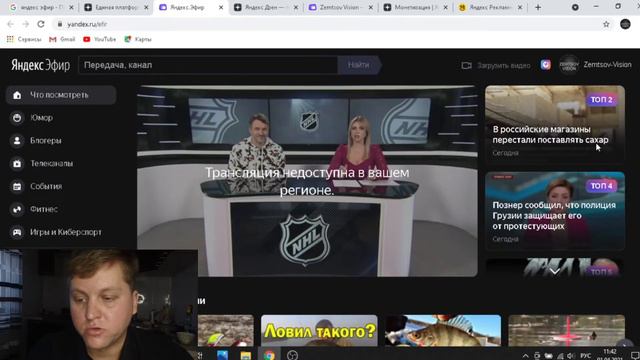Open the Action Center notification icon
This screenshot has width=640, height=360.
(x=634, y=356)
